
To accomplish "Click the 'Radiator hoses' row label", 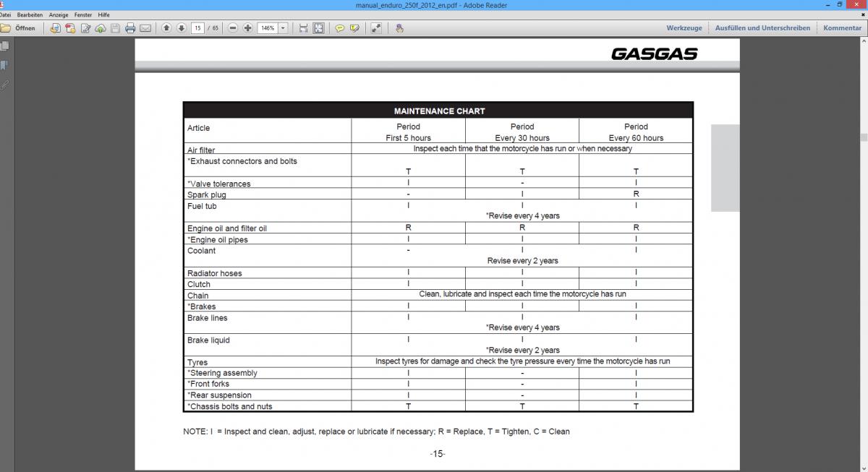I will [215, 273].
